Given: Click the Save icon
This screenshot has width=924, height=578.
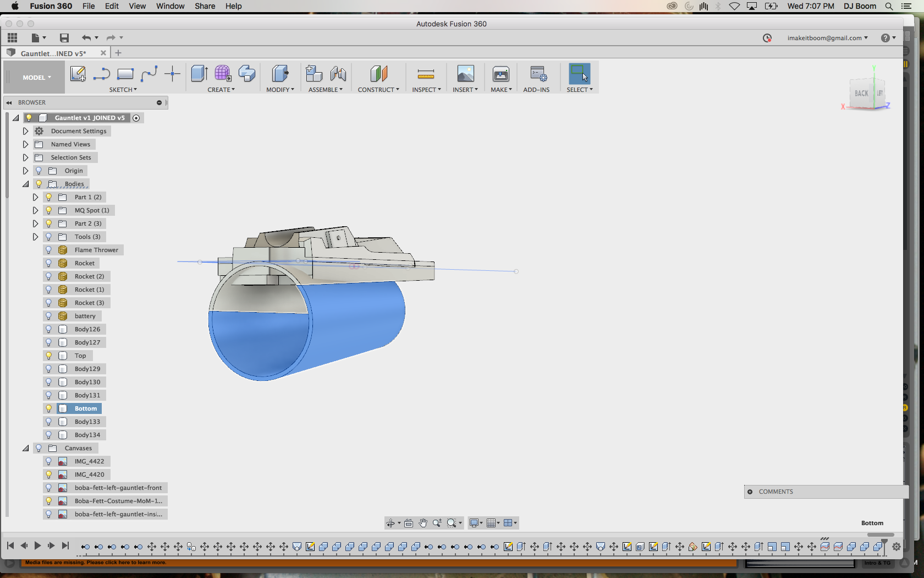Looking at the screenshot, I should coord(64,37).
